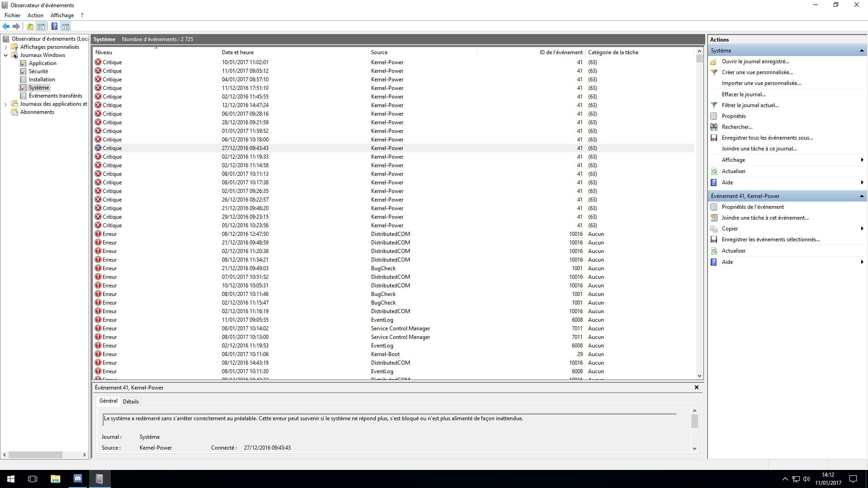Open Task View on the taskbar
The image size is (868, 488).
33,479
